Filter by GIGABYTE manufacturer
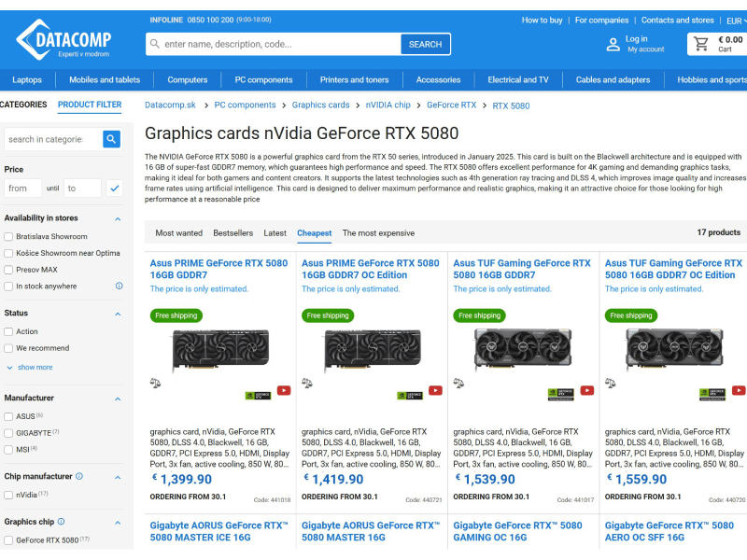The image size is (747, 560). click(x=8, y=433)
